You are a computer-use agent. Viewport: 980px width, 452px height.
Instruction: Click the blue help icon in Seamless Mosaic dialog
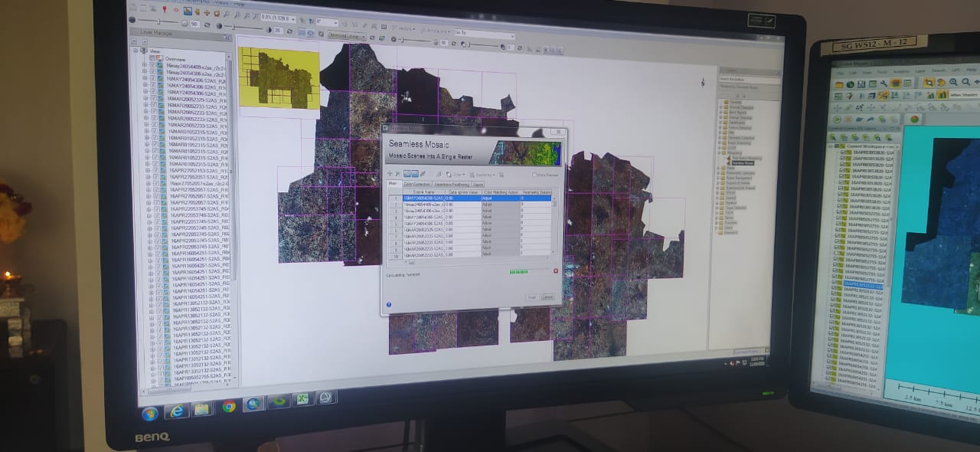[x=389, y=304]
